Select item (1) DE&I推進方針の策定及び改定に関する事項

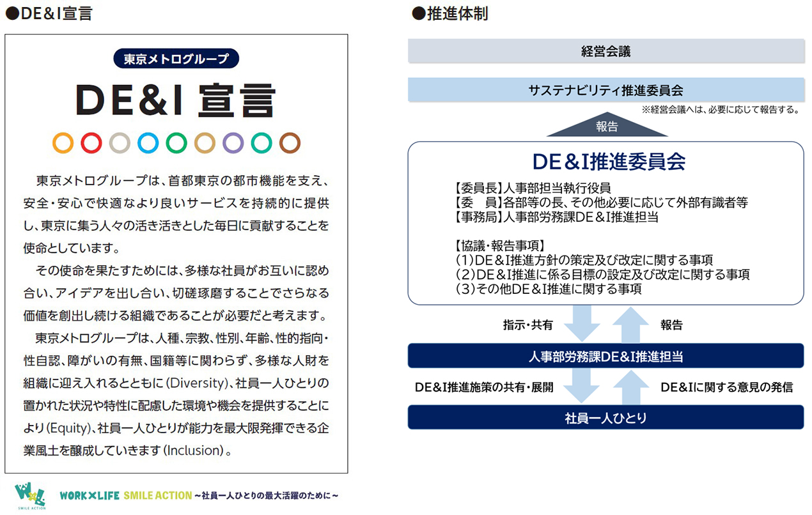point(584,260)
